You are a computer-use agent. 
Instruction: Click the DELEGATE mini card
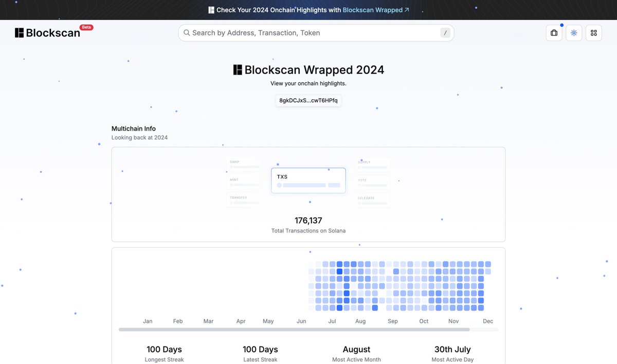[x=372, y=200]
